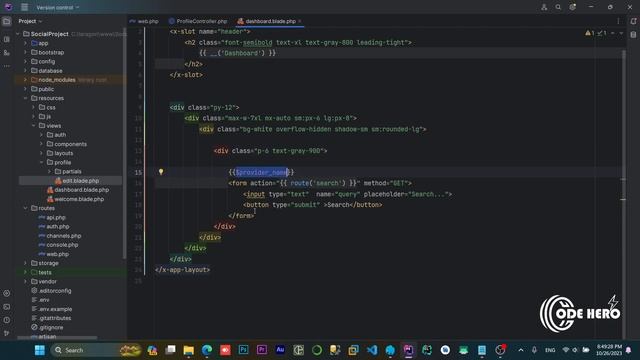Image resolution: width=640 pixels, height=360 pixels.
Task: Select edit.blade.php in the project tree
Action: point(78,181)
